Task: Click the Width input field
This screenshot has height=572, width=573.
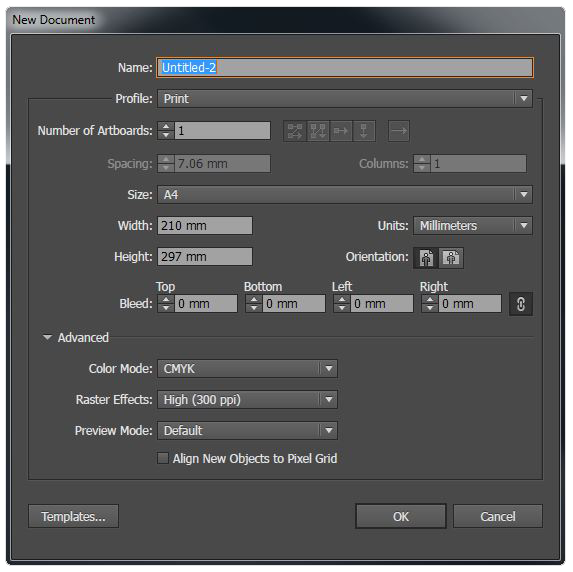Action: [x=205, y=226]
